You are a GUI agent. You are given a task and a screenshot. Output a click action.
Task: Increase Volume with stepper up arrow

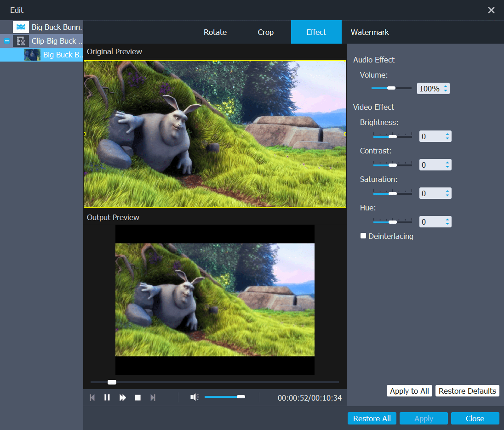pyautogui.click(x=446, y=86)
